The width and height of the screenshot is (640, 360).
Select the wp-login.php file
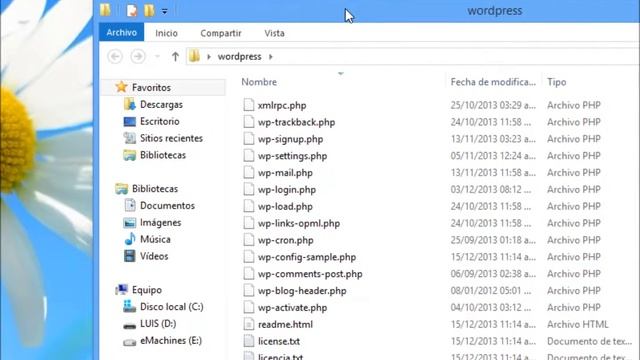tap(287, 190)
